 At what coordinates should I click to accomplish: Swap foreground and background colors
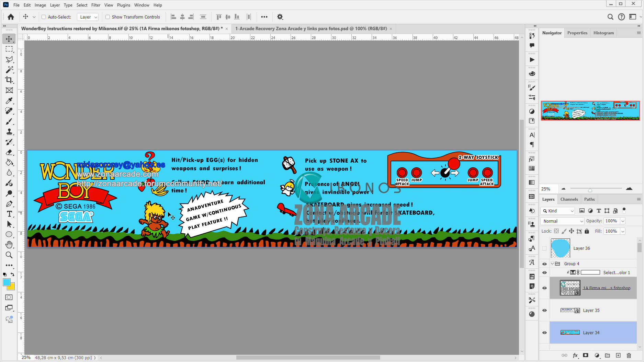pyautogui.click(x=12, y=275)
